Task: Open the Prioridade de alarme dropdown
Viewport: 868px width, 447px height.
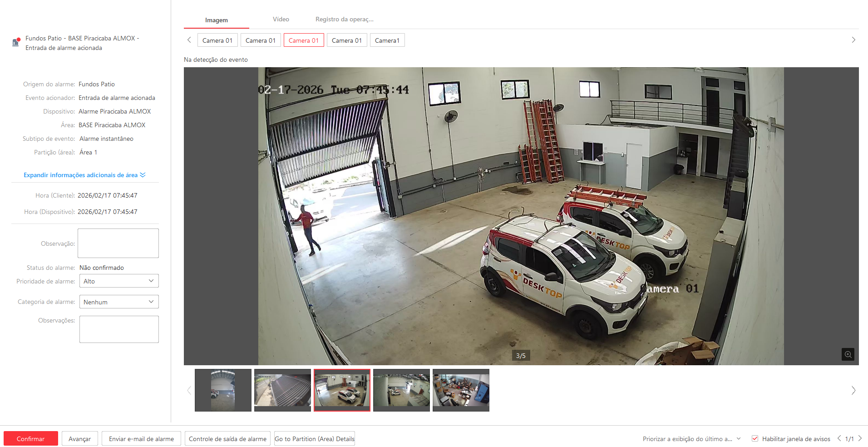Action: [x=119, y=281]
